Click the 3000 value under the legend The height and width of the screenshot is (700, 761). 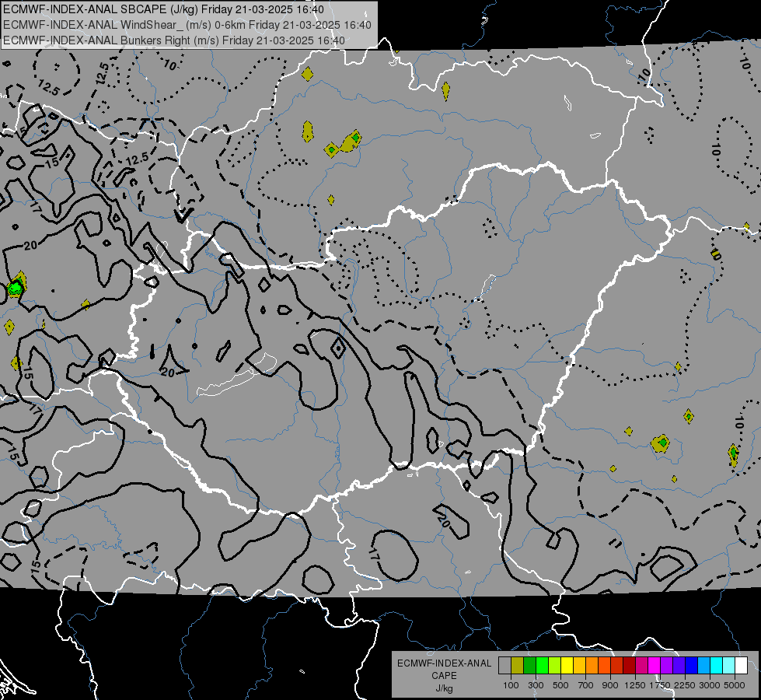709,685
